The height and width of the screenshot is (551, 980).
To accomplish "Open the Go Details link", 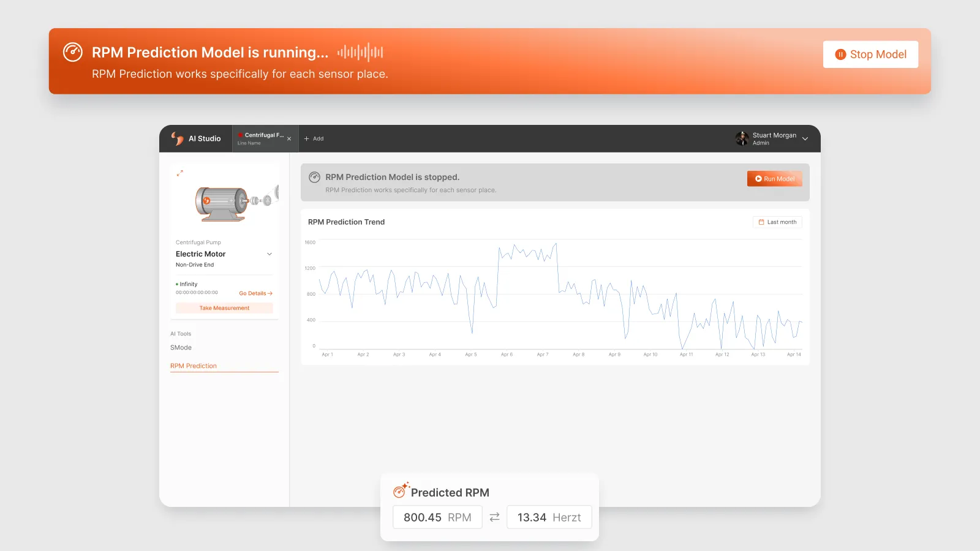I will 255,293.
